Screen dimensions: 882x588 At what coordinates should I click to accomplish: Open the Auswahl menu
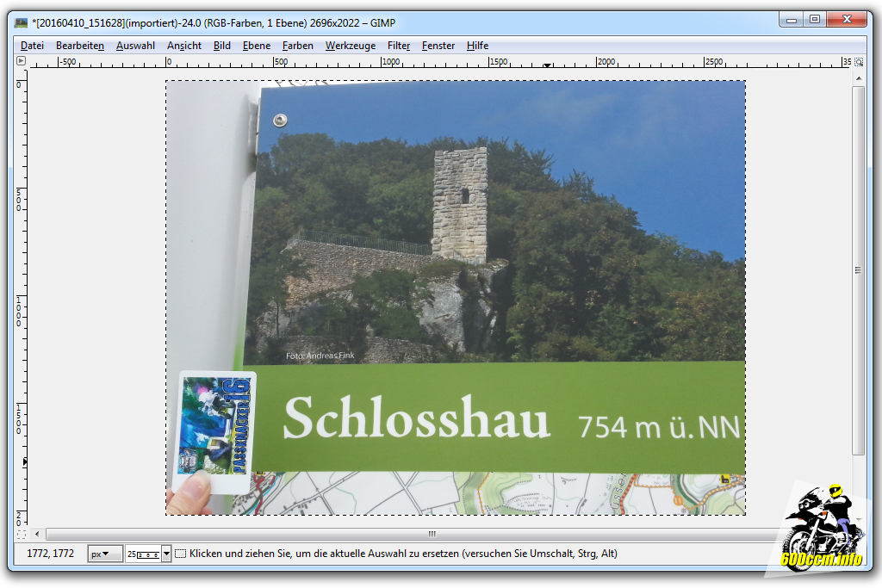[x=134, y=46]
